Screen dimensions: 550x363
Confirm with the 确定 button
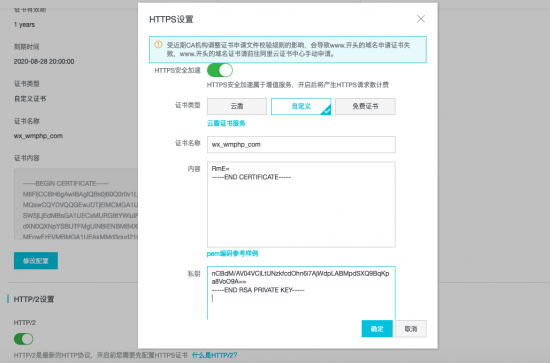[x=377, y=329]
